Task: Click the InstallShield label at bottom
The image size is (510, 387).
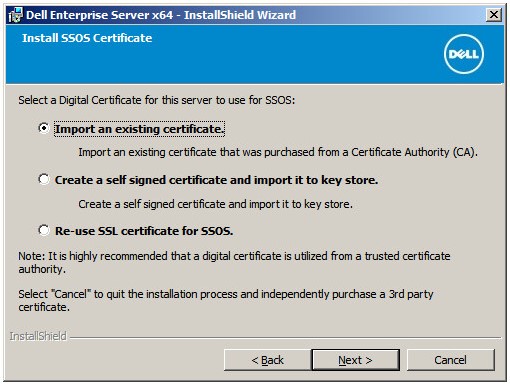Action: (x=38, y=336)
